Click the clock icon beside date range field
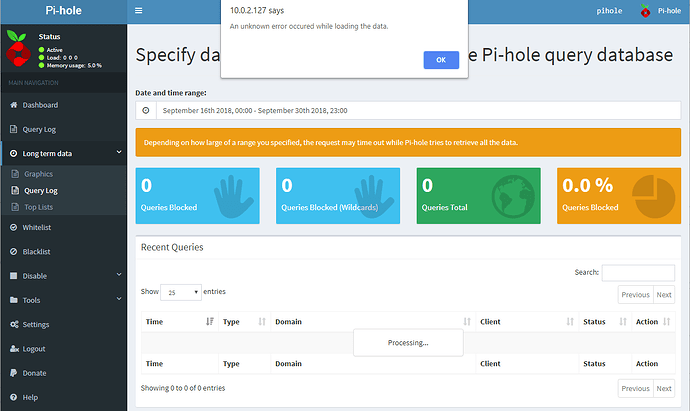Screen dimensions: 690x411 [x=146, y=110]
